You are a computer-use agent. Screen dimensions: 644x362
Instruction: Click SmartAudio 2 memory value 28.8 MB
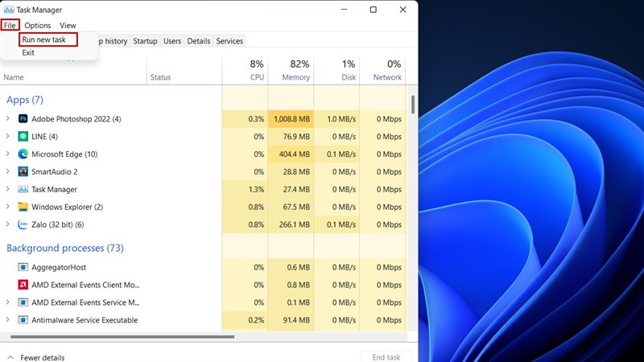(x=296, y=171)
